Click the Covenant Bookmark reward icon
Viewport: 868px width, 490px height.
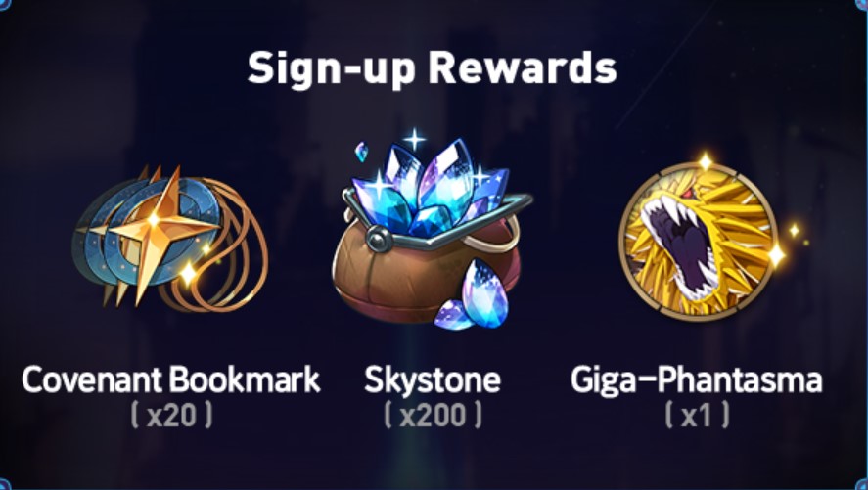[169, 239]
